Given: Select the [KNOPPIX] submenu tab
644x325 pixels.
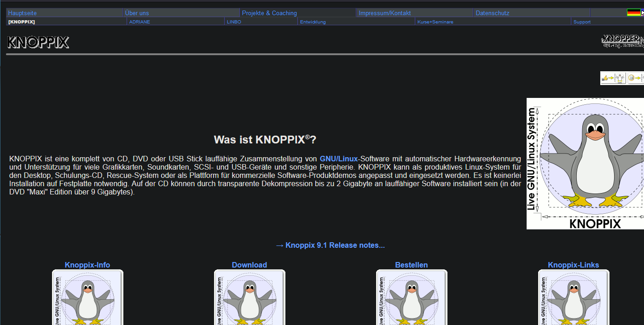Looking at the screenshot, I should (22, 22).
